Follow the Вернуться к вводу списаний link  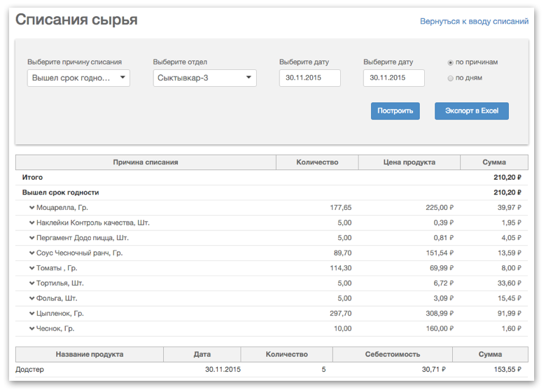[474, 21]
